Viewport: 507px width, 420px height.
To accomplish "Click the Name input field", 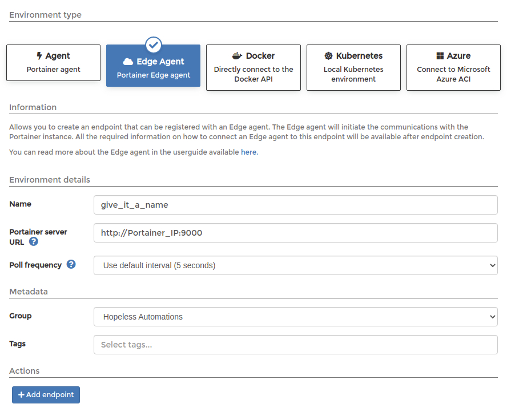I will click(x=296, y=205).
